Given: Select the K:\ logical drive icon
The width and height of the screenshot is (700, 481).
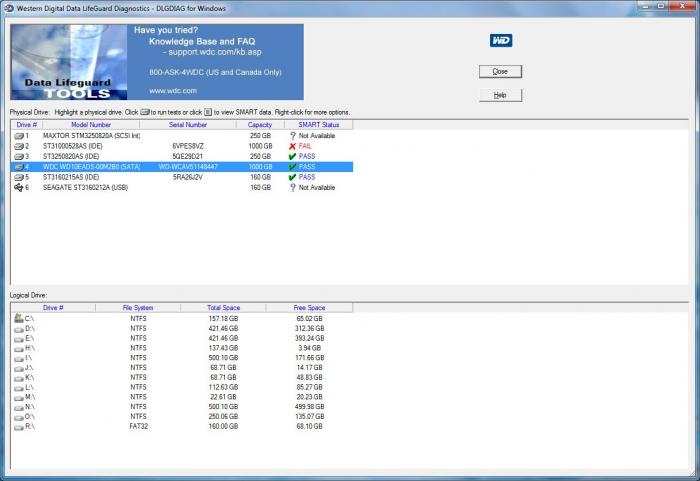Looking at the screenshot, I should tap(19, 379).
